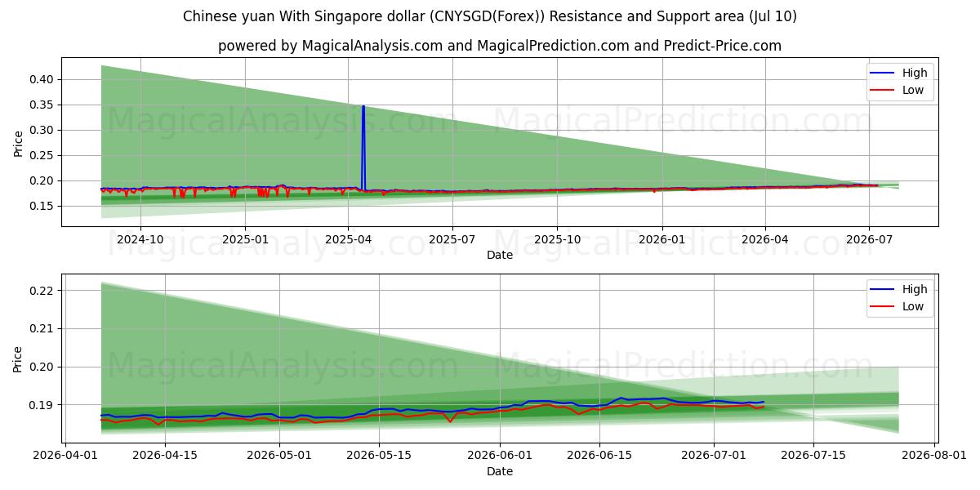The width and height of the screenshot is (980, 490).
Task: Click the 2026-07-01 date tick label
Action: click(714, 456)
